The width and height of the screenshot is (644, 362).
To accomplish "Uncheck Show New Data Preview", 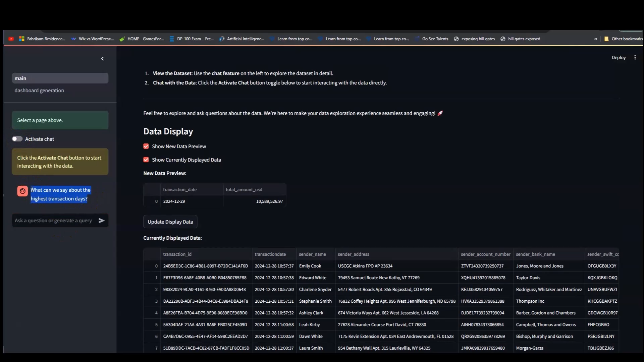I will click(x=146, y=146).
